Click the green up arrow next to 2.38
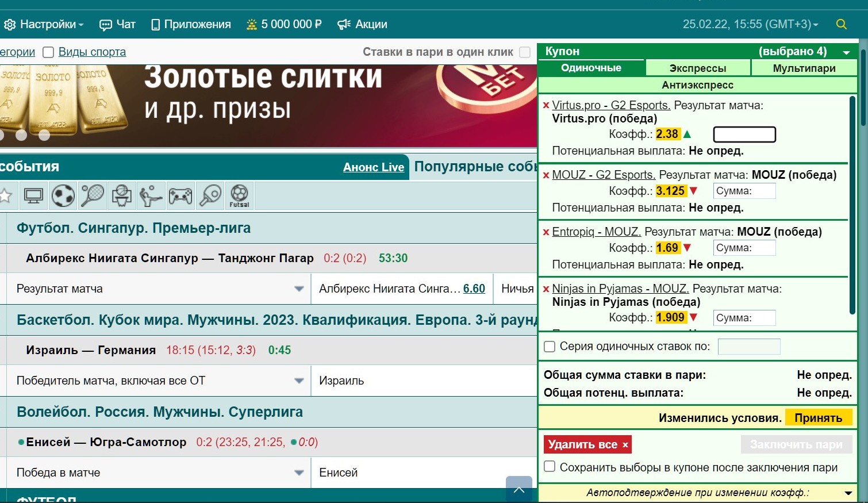This screenshot has height=503, width=868. click(x=687, y=134)
